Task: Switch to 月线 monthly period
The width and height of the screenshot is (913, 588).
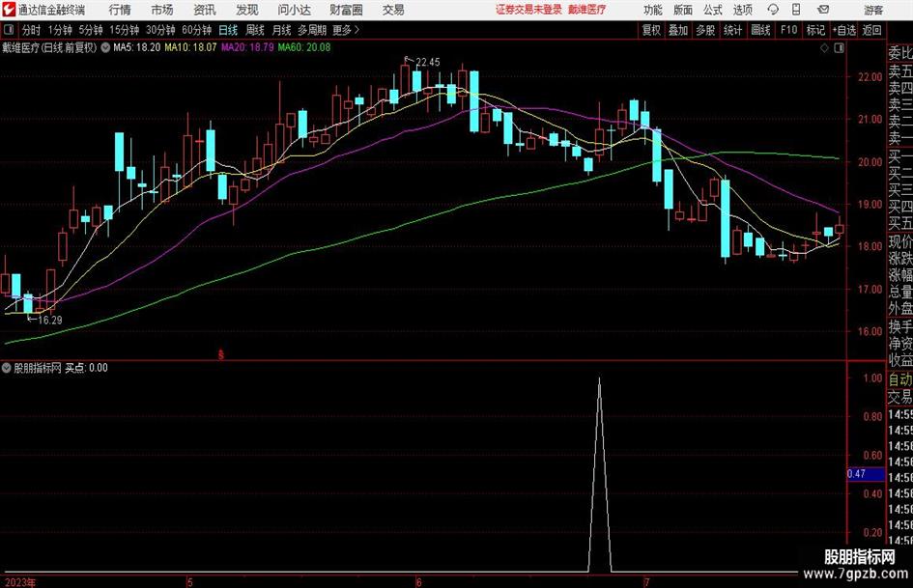Action: [281, 30]
